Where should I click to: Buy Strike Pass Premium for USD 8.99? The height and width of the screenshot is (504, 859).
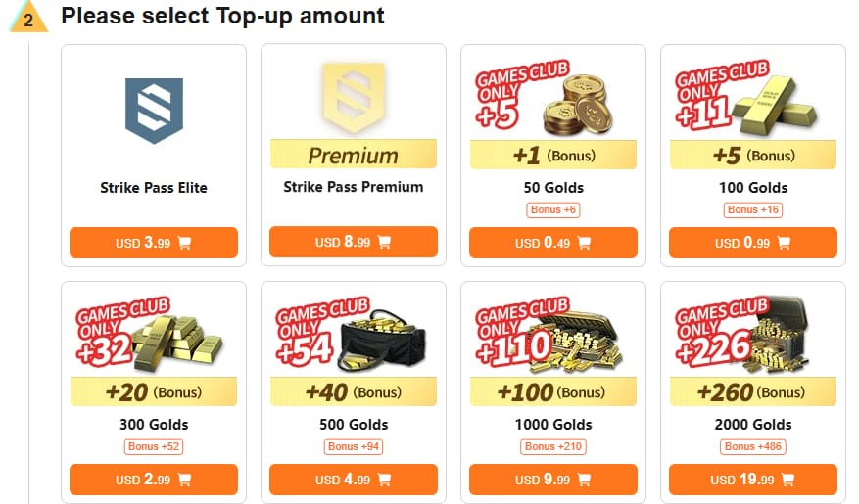click(x=354, y=242)
